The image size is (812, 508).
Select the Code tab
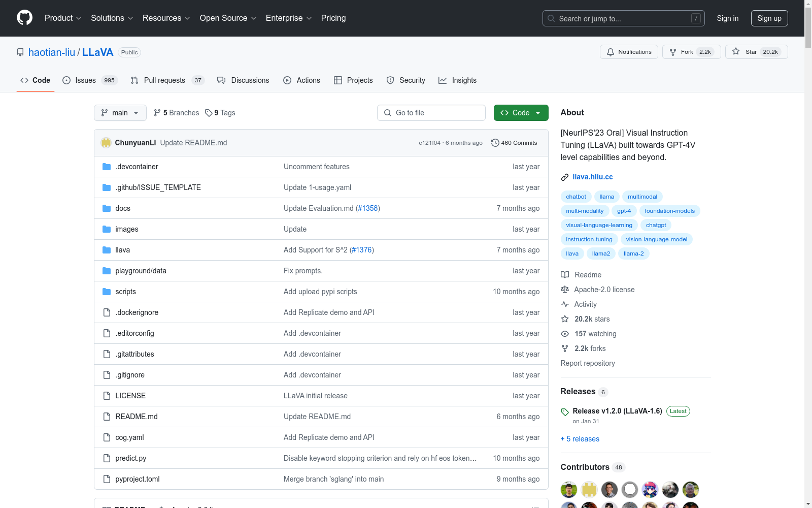36,80
